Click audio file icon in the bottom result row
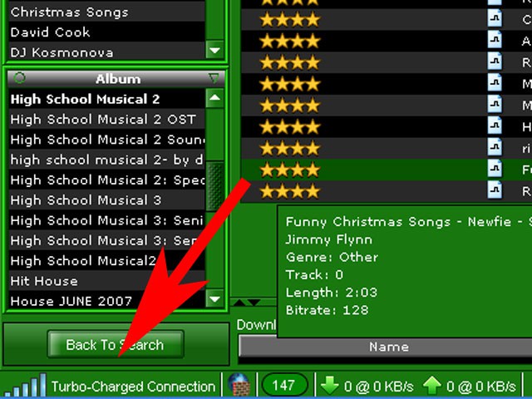Image resolution: width=532 pixels, height=399 pixels. coord(495,190)
